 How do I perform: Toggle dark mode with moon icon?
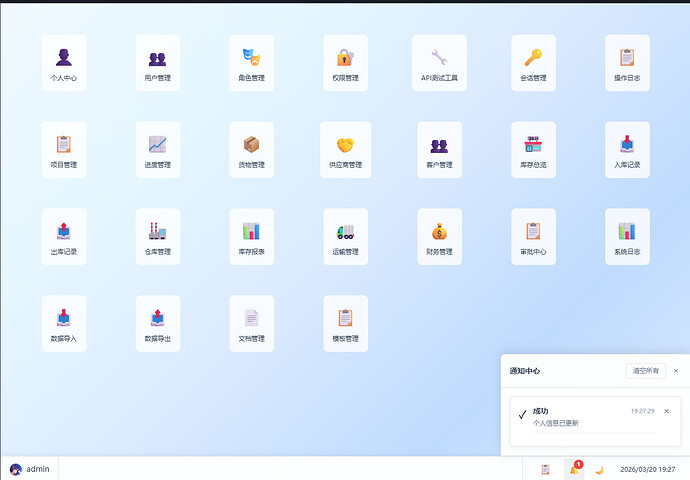pos(599,469)
